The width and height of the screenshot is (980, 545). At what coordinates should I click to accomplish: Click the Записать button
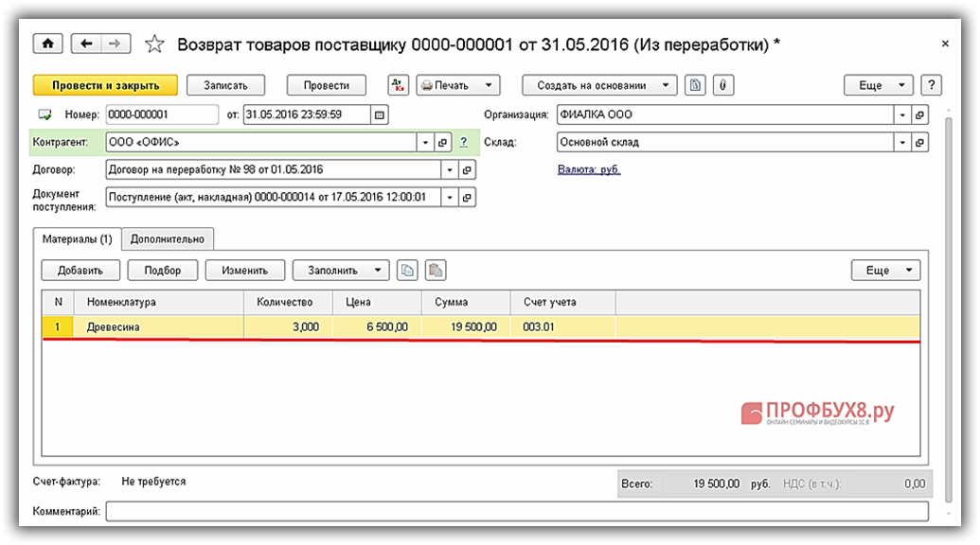(225, 85)
